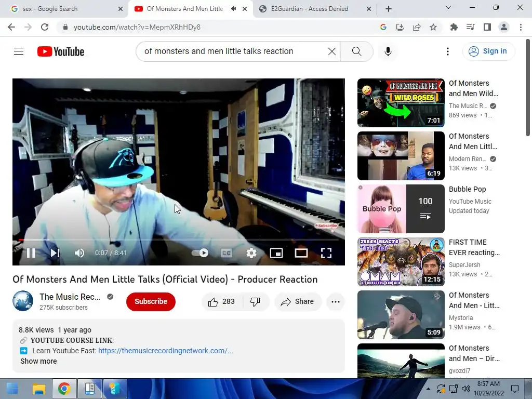Open media controls icon in toolbar

click(470, 27)
